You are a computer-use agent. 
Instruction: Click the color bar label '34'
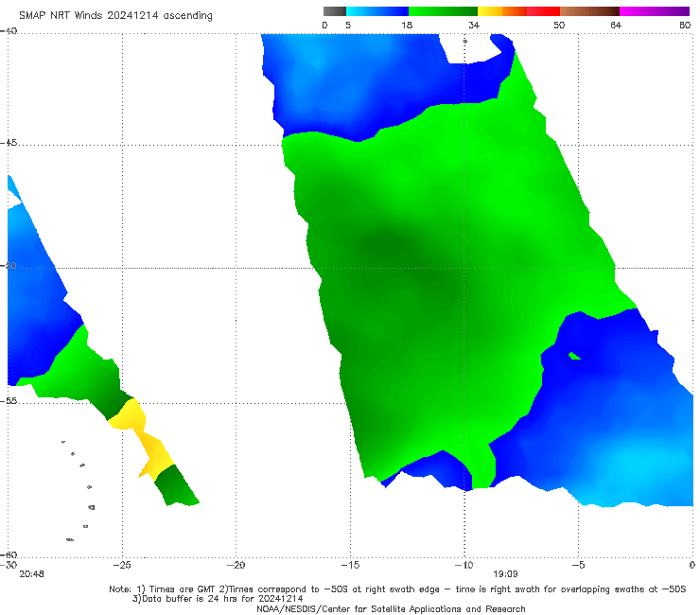474,25
